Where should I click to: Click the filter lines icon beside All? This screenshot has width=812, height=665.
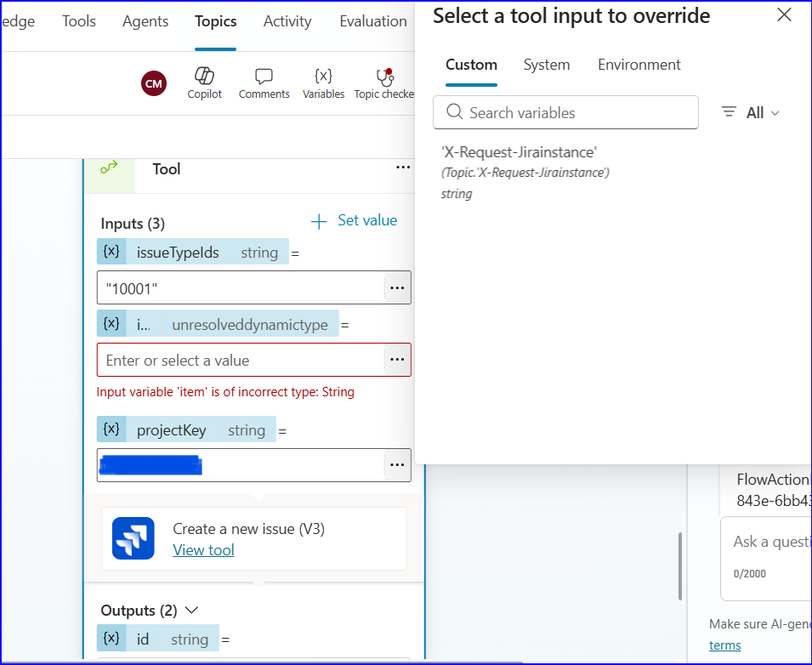(729, 112)
